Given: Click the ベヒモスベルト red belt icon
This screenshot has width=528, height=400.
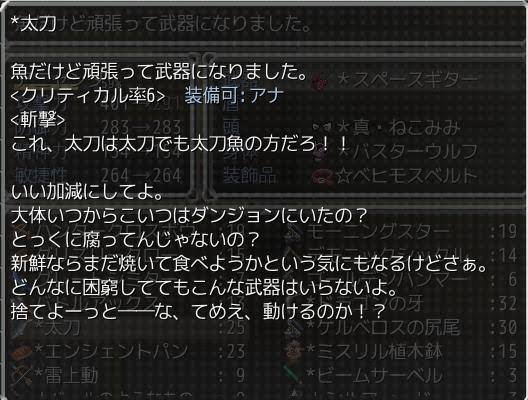Looking at the screenshot, I should coord(322,176).
